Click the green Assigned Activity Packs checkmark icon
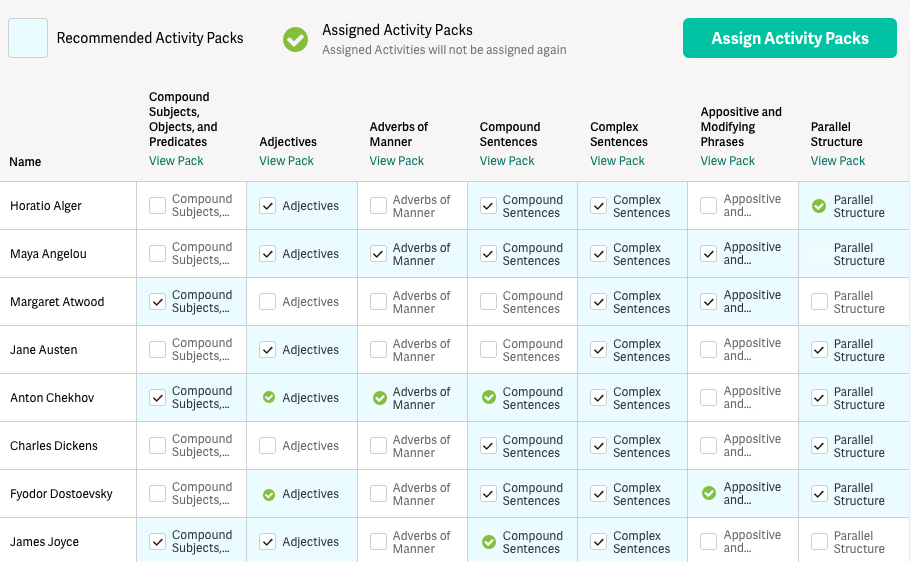 tap(295, 39)
